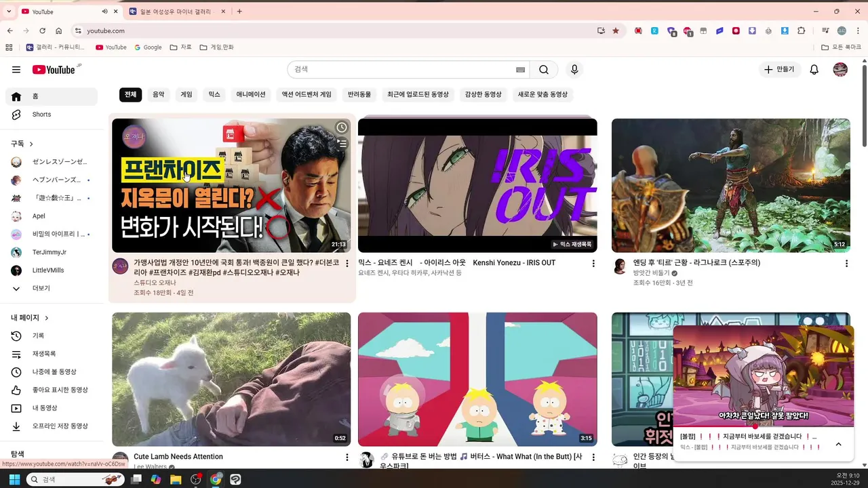The image size is (868, 488).
Task: Open Chrome media controls icon
Action: click(825, 30)
